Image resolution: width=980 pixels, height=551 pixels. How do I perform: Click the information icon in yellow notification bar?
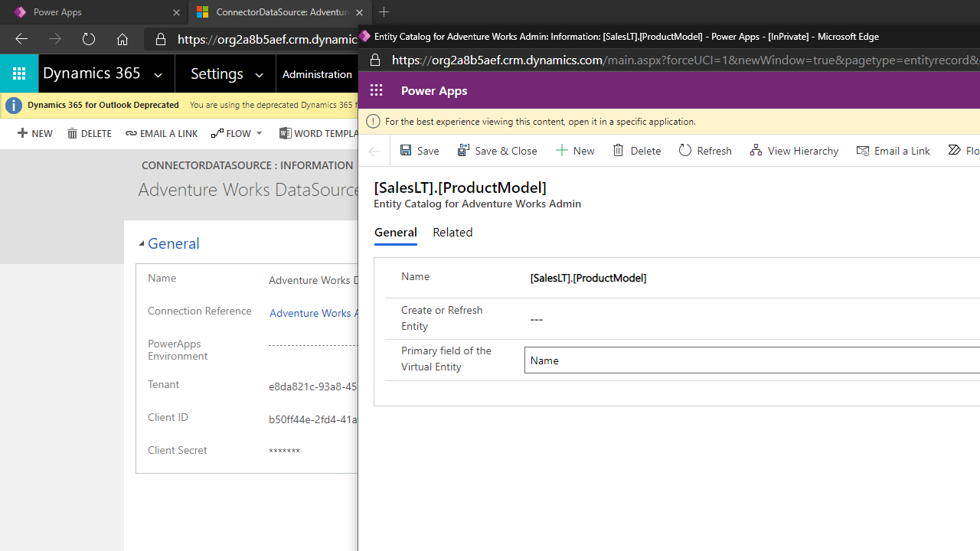pyautogui.click(x=374, y=121)
